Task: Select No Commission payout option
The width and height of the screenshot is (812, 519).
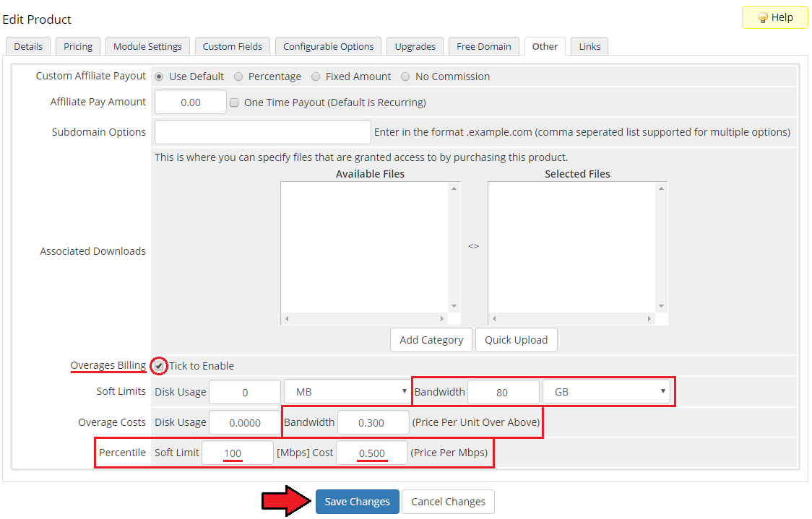Action: pyautogui.click(x=405, y=77)
